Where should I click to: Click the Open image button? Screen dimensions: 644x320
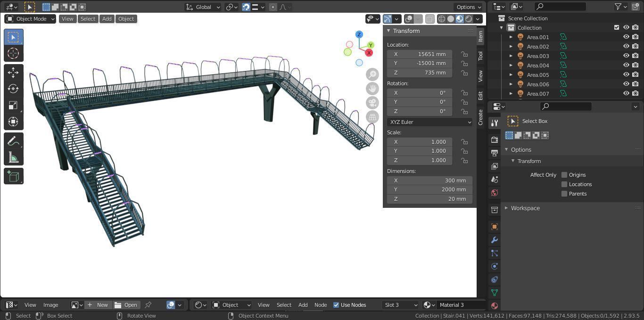tap(126, 305)
